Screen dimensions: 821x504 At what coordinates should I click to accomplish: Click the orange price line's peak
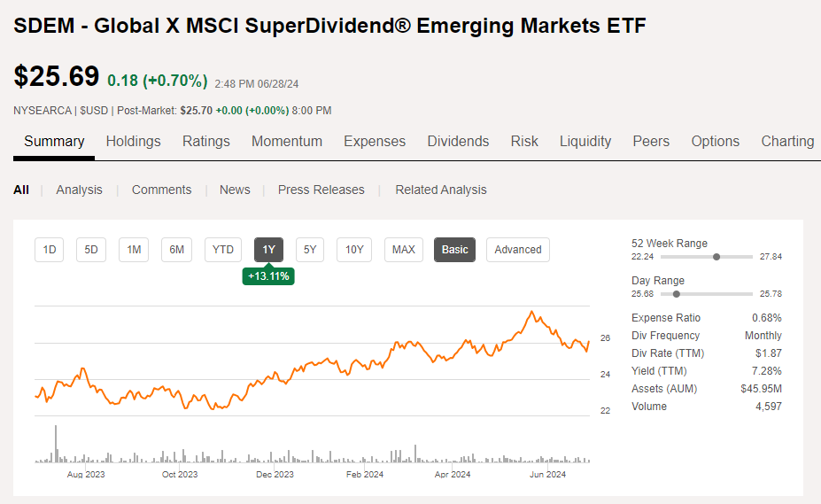[532, 313]
